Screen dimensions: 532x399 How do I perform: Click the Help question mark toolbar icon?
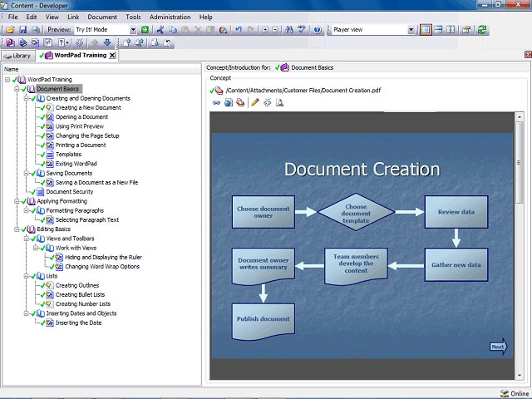[x=317, y=30]
